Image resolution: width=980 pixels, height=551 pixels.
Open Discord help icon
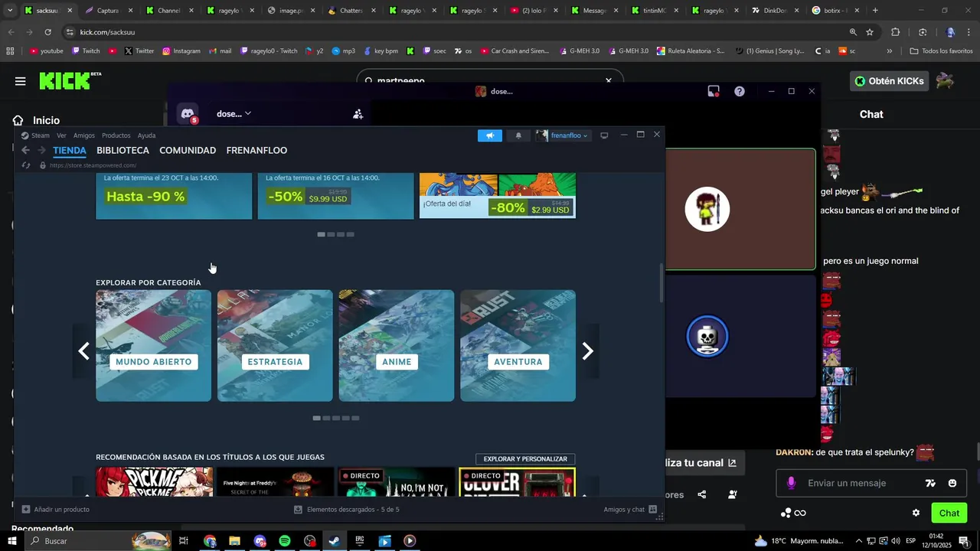(x=740, y=91)
